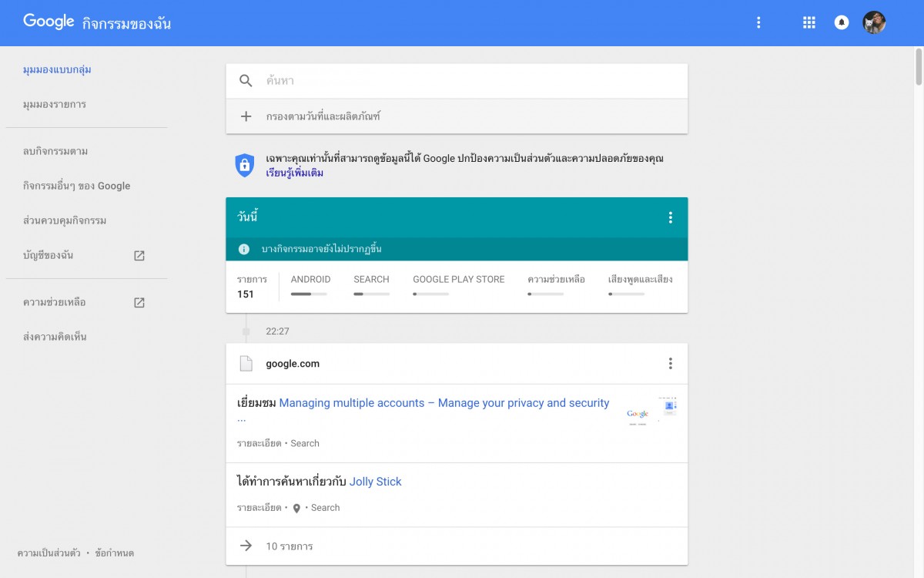924x578 pixels.
Task: Select ลบกิจกรรมตาม in the sidebar
Action: (55, 151)
